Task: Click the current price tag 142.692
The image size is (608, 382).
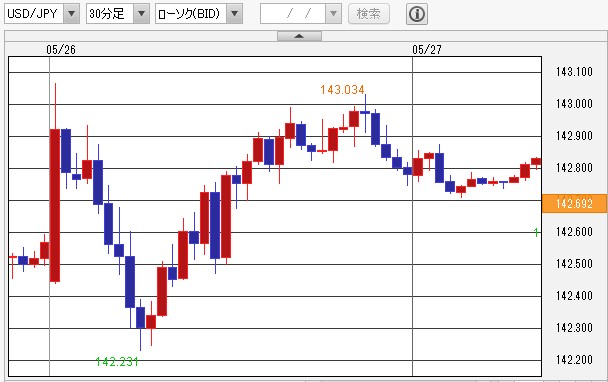Action: tap(574, 204)
